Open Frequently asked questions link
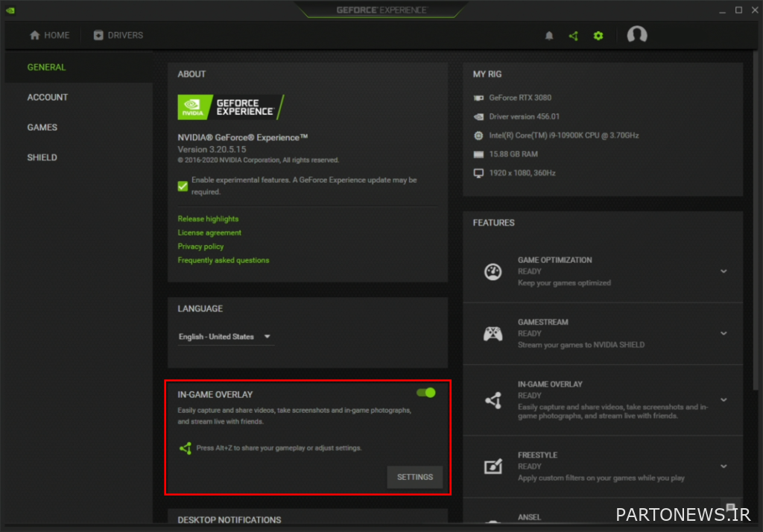Image resolution: width=763 pixels, height=532 pixels. (x=224, y=260)
